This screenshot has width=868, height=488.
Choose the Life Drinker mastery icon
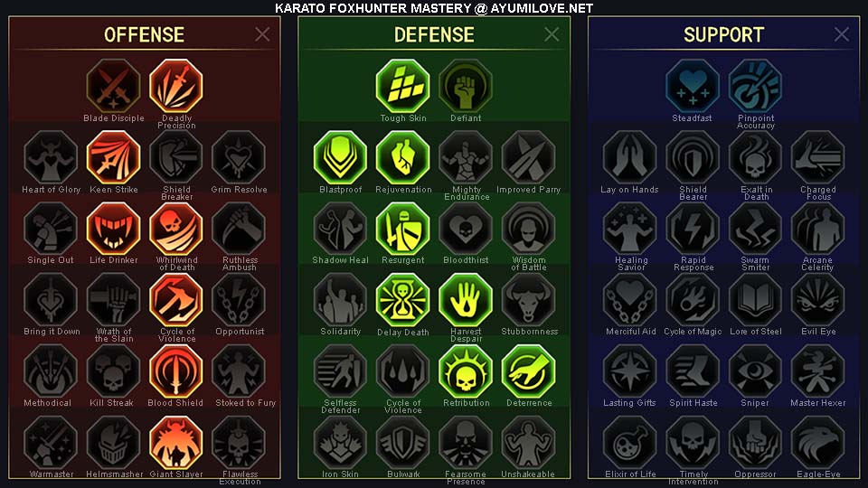point(114,229)
